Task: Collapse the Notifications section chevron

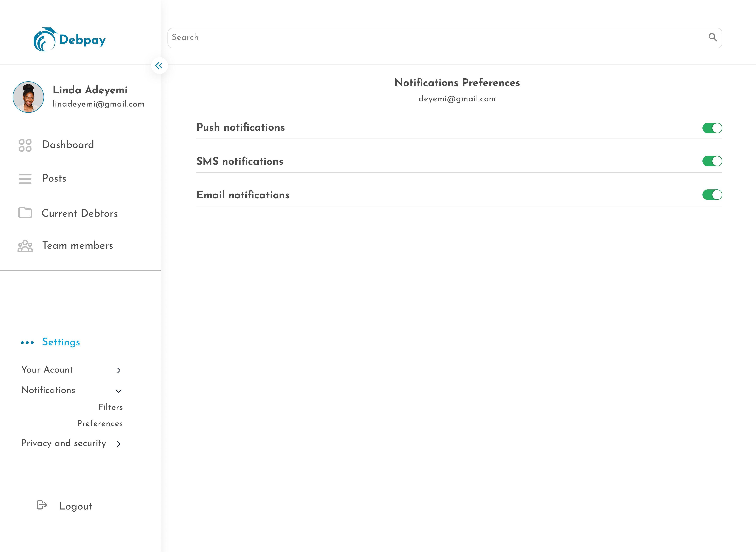Action: coord(119,391)
